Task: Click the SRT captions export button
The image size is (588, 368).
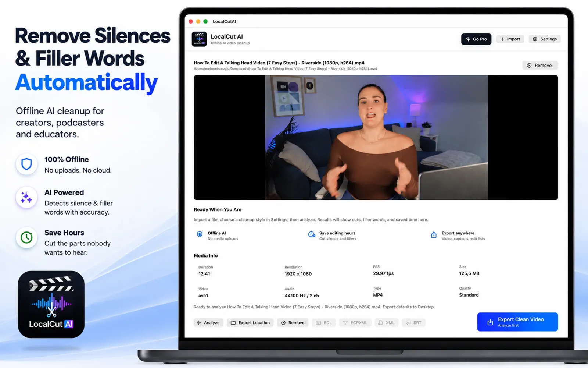Action: tap(414, 323)
